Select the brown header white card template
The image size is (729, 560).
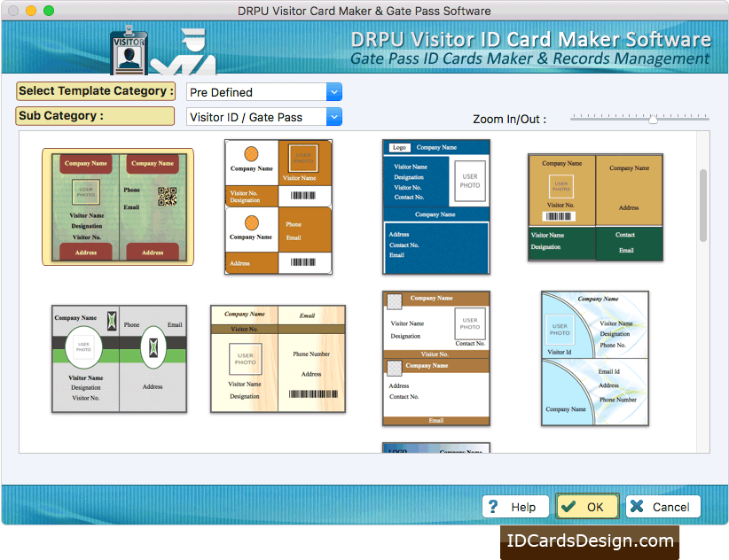pos(436,359)
